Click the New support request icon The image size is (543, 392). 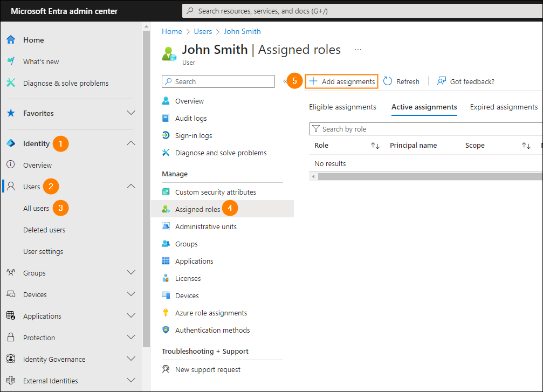(166, 369)
